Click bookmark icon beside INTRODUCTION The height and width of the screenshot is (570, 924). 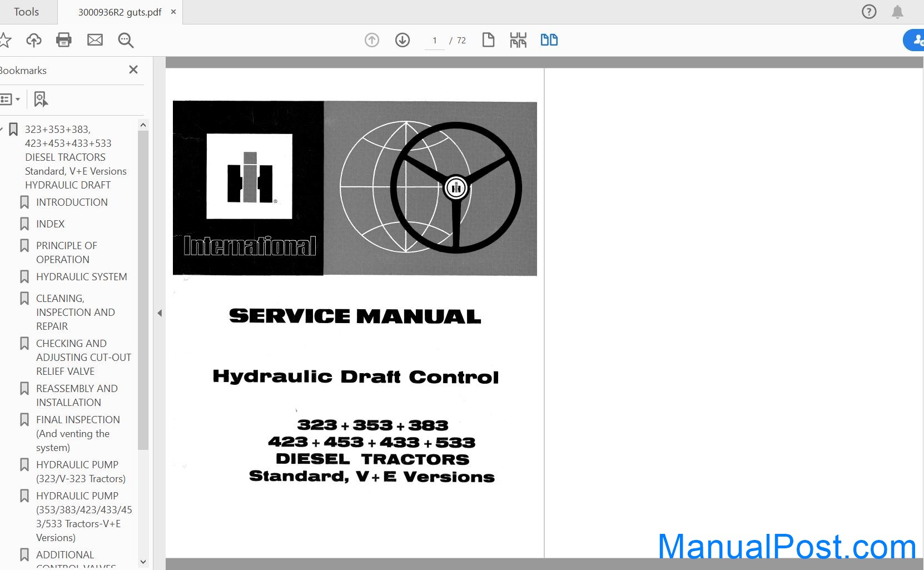pos(24,202)
